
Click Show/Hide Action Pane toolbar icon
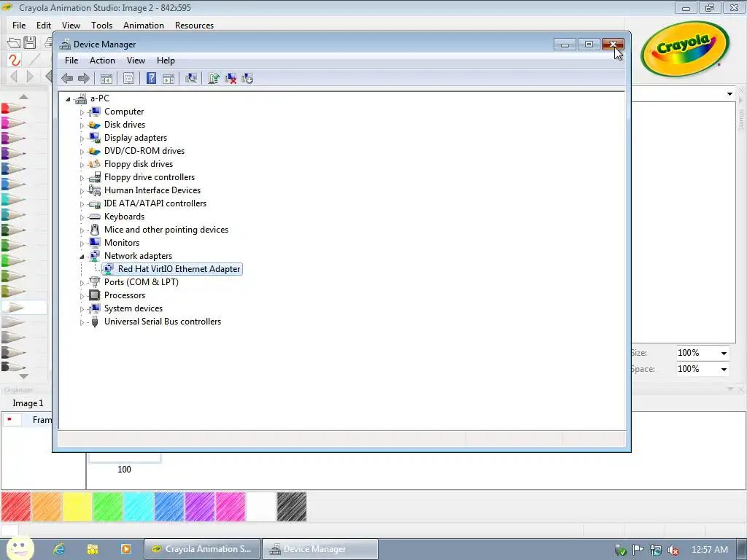click(169, 79)
